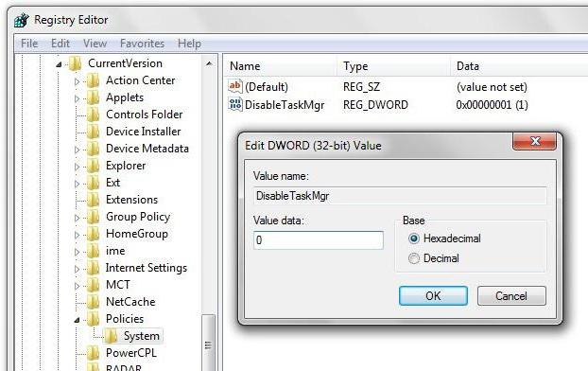
Task: Collapse the CurrentVersion tree node
Action: [59, 64]
